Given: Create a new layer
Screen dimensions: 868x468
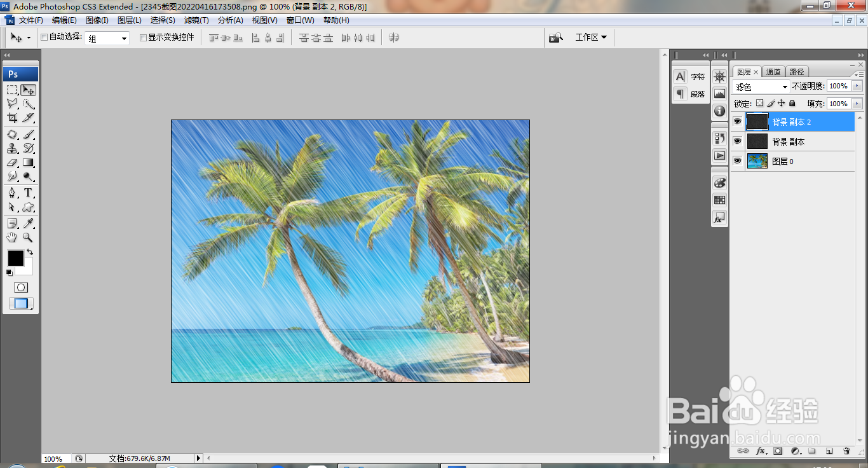Looking at the screenshot, I should click(829, 451).
